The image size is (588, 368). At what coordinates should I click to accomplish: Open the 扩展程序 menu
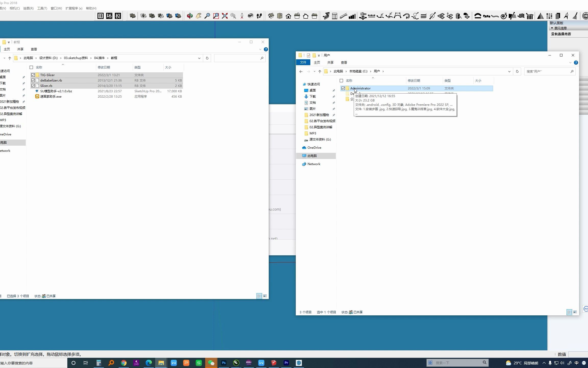[x=74, y=8]
